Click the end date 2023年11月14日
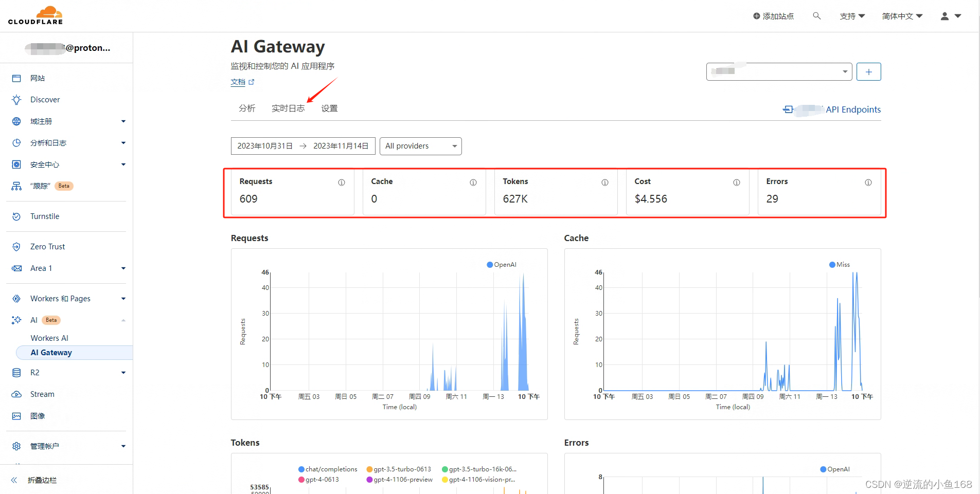980x494 pixels. click(x=341, y=146)
